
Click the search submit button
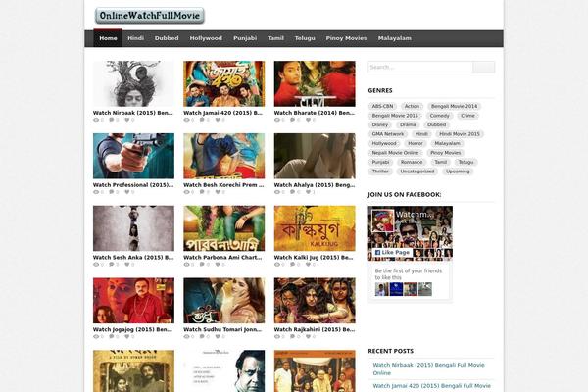484,68
